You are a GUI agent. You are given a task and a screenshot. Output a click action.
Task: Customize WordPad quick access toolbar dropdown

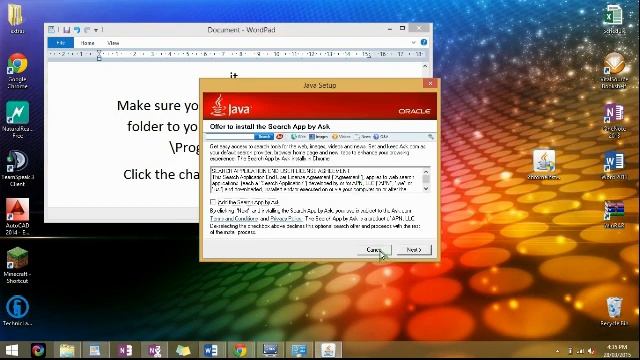[96, 30]
